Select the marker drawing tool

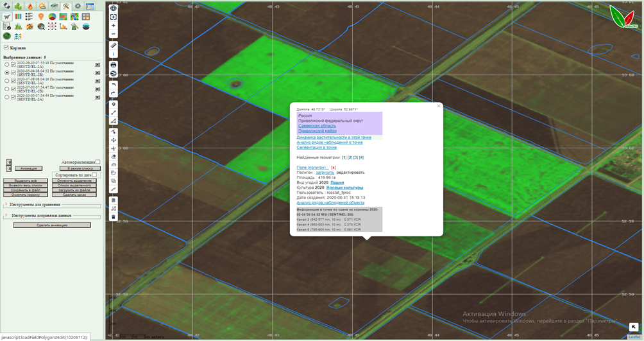(114, 105)
